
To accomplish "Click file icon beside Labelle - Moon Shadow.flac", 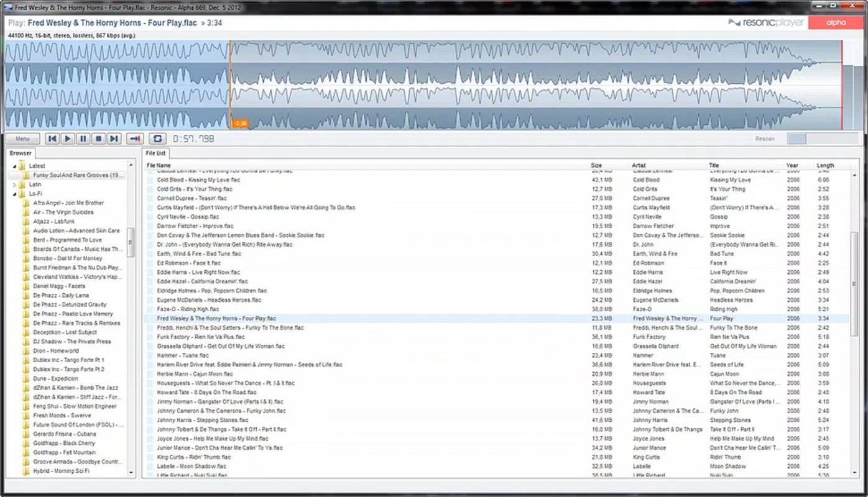I will pyautogui.click(x=150, y=467).
